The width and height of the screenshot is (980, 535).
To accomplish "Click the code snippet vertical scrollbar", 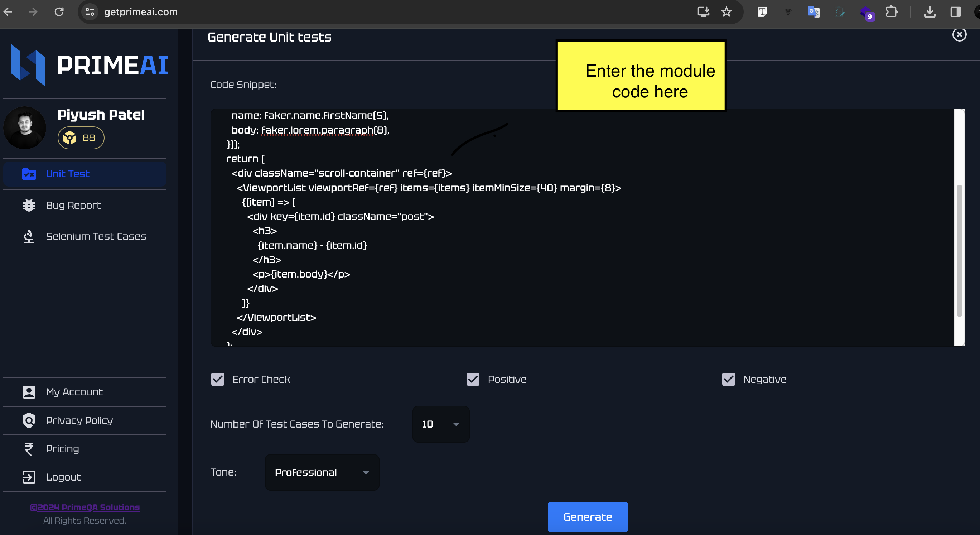I will (x=959, y=250).
